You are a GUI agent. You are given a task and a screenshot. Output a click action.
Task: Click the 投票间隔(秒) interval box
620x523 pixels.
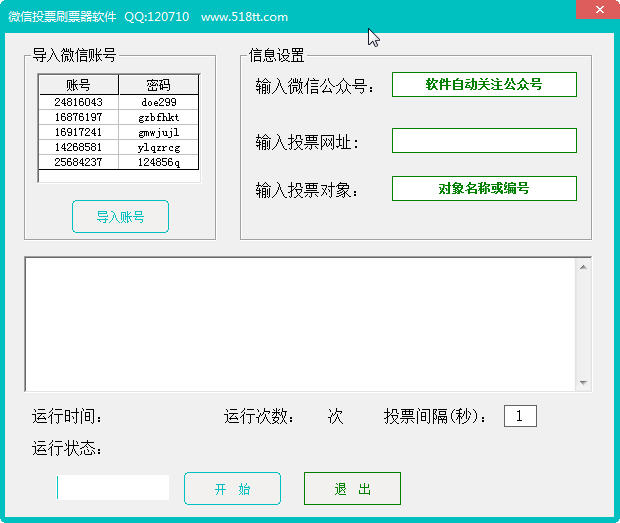[520, 416]
